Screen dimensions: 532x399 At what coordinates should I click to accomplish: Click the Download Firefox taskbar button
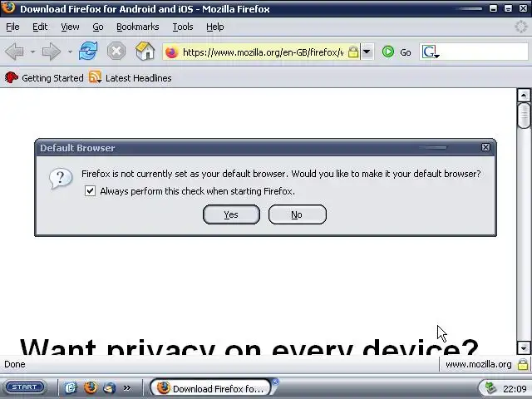pyautogui.click(x=210, y=388)
